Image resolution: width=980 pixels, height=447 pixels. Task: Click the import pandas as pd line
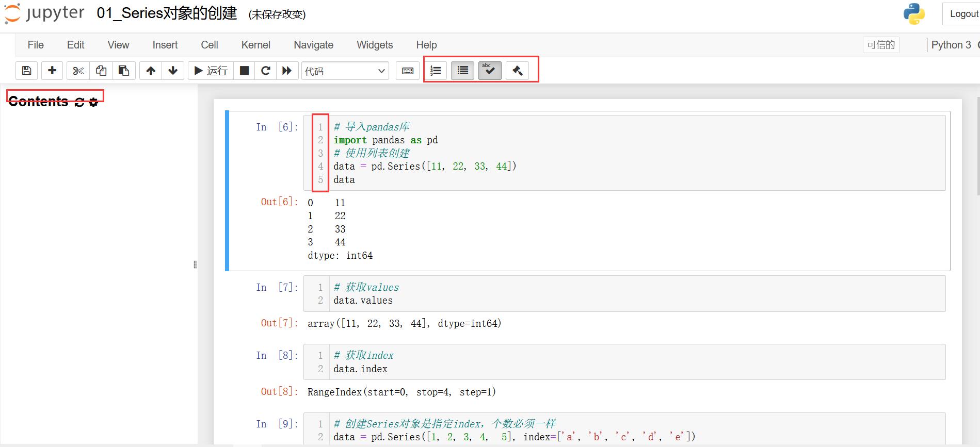point(385,140)
